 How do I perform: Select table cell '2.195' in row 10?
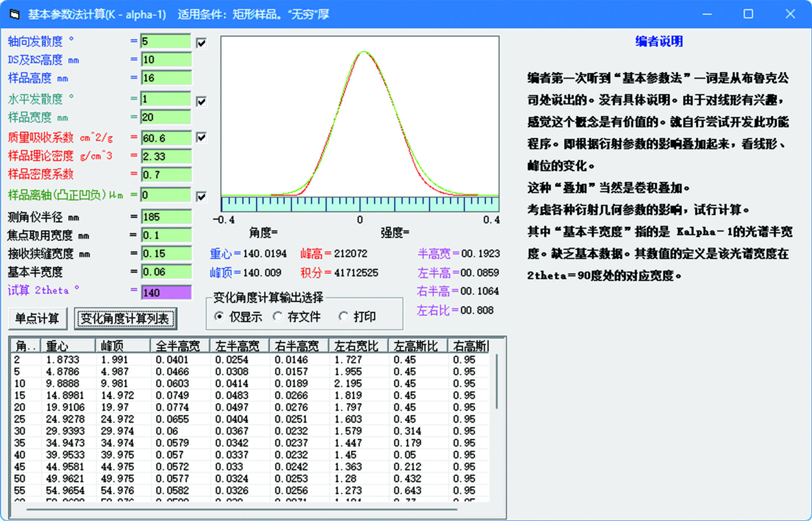click(x=348, y=383)
